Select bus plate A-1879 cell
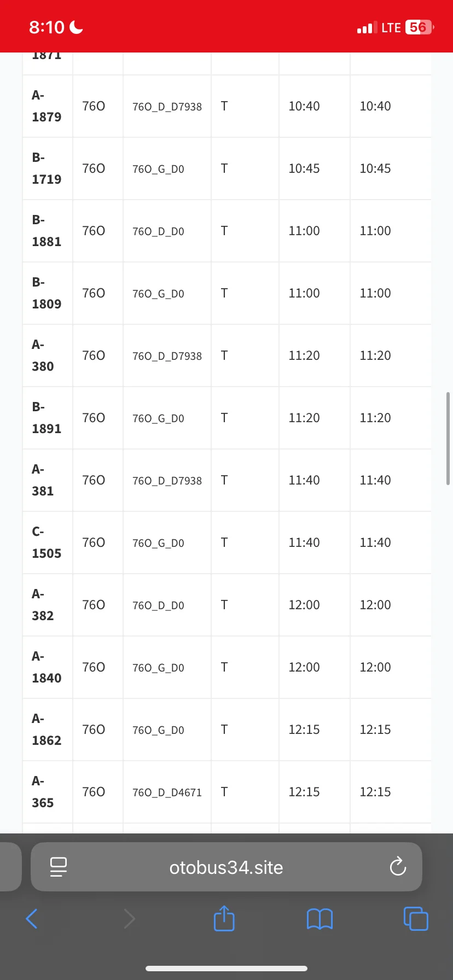 click(x=47, y=106)
